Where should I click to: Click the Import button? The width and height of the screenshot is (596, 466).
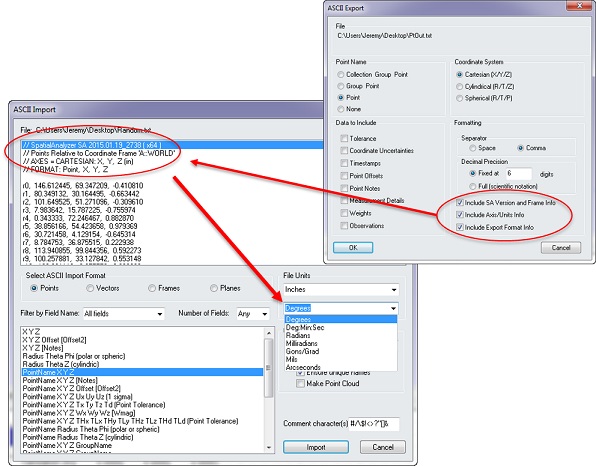[316, 447]
